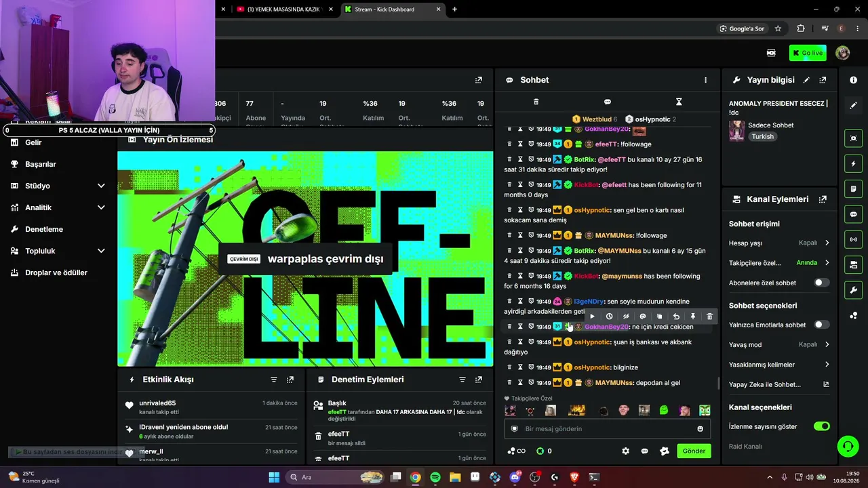The image size is (868, 488).
Task: Click the mention @ icon on hovered message
Action: (642, 317)
